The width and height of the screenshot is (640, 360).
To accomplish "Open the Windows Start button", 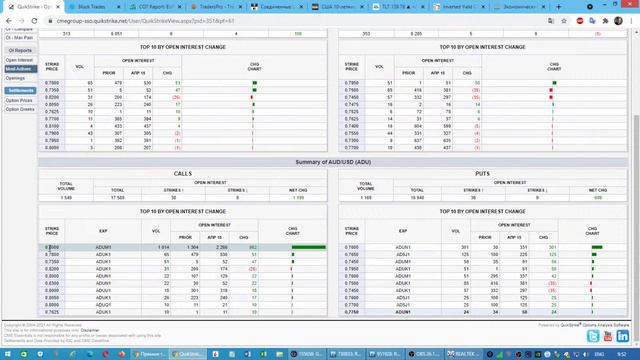I will pos(7,354).
